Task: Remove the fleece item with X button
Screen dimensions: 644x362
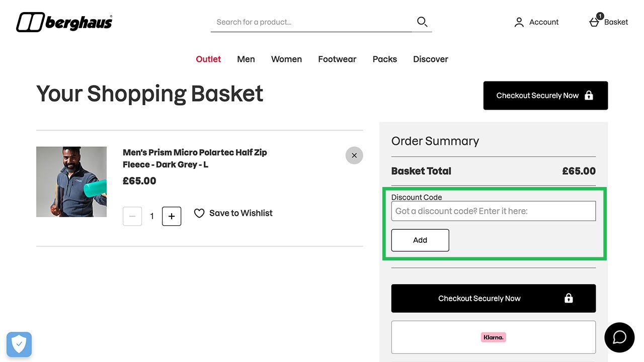Action: click(354, 155)
